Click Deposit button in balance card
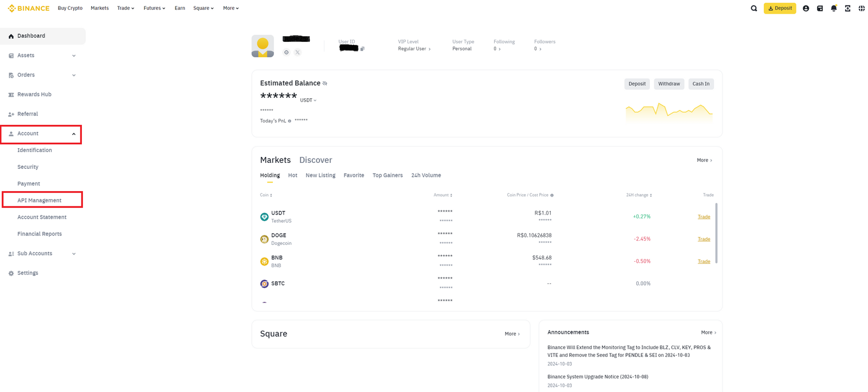This screenshot has height=392, width=868. coord(637,84)
